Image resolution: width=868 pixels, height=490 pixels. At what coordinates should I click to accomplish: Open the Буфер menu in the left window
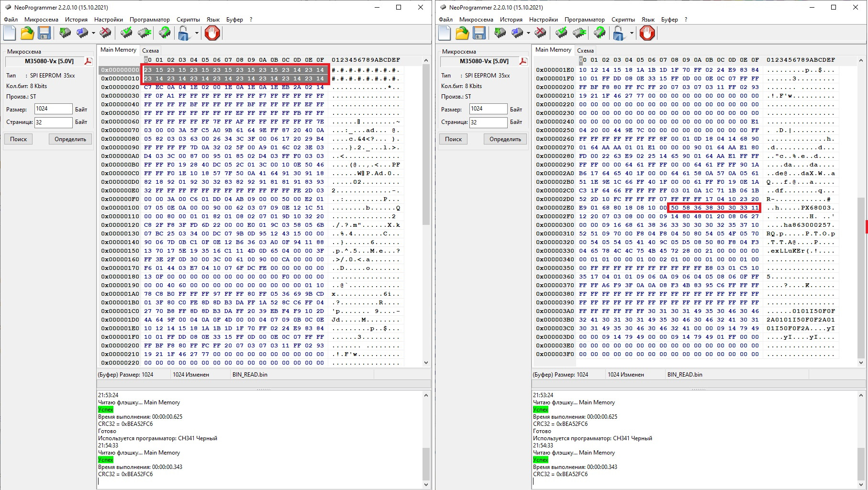point(234,20)
